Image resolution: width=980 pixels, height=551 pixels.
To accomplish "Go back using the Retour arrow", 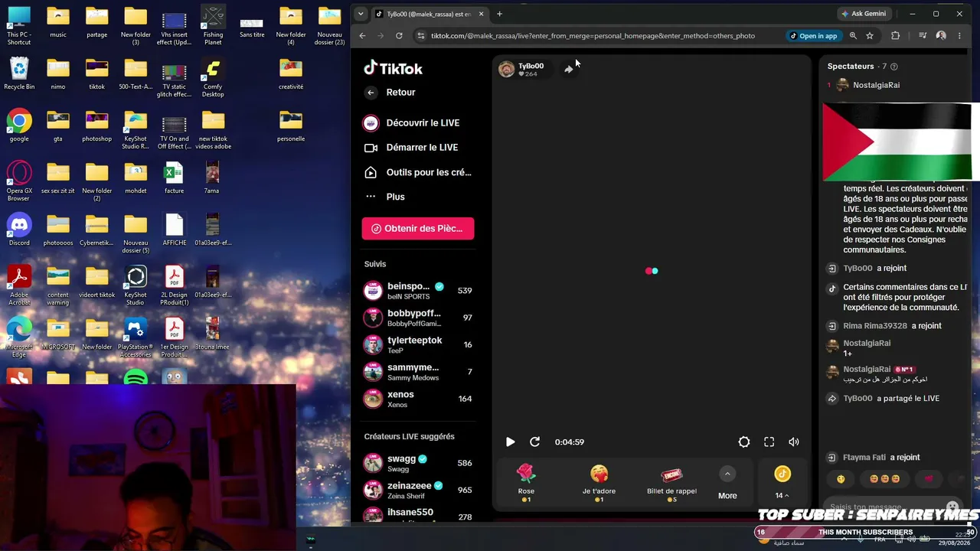I will coord(371,93).
